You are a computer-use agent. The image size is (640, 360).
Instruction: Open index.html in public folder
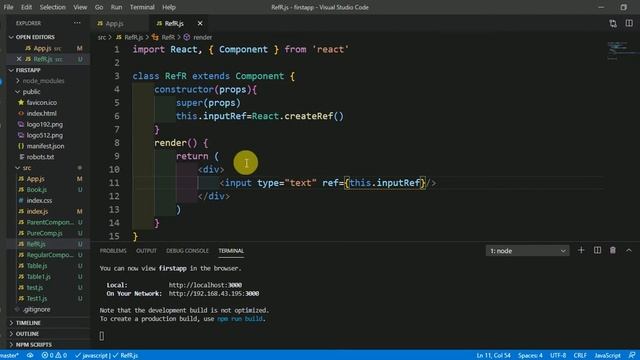tap(42, 113)
